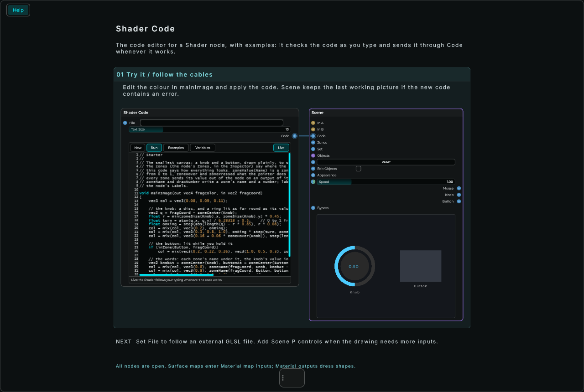The height and width of the screenshot is (392, 584).
Task: Click the port beside the Reset button
Action: (x=313, y=162)
